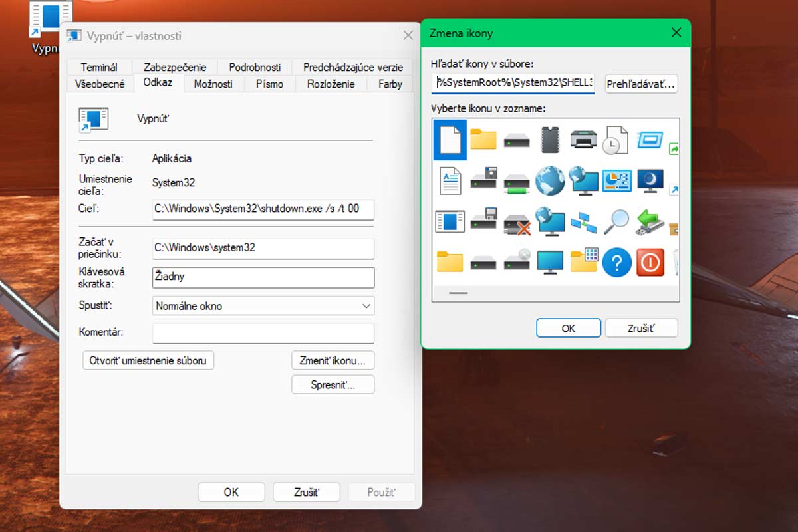Click the empty Komentár field
This screenshot has height=532, width=798.
click(263, 333)
